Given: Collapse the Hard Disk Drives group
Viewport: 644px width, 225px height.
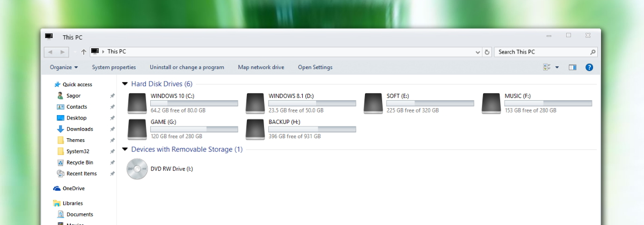Looking at the screenshot, I should coord(125,84).
